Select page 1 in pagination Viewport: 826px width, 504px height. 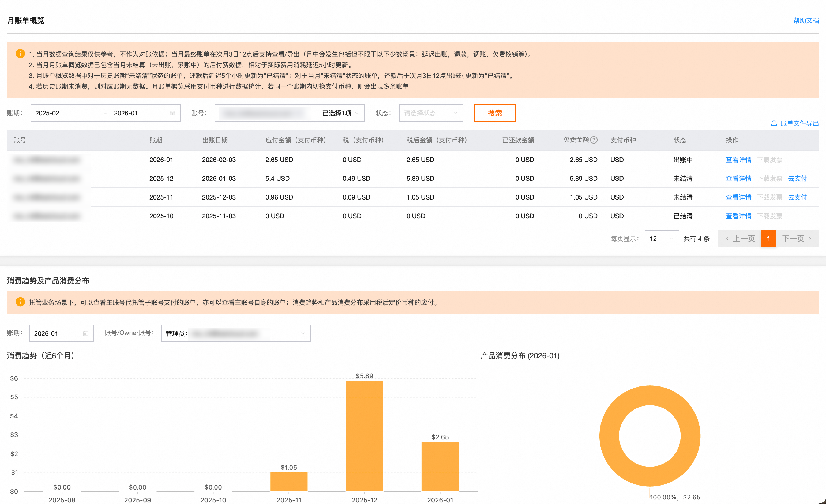coord(768,239)
